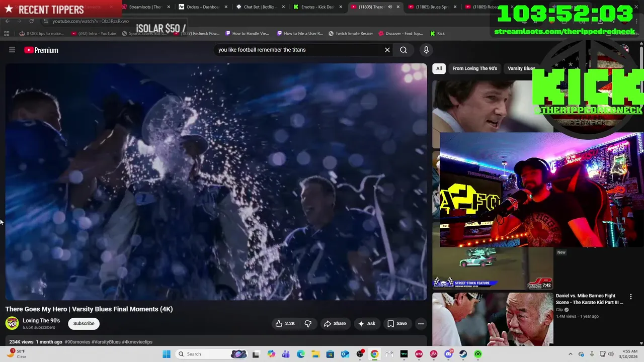Open the How to Handle Vie... bookmark

click(x=248, y=34)
